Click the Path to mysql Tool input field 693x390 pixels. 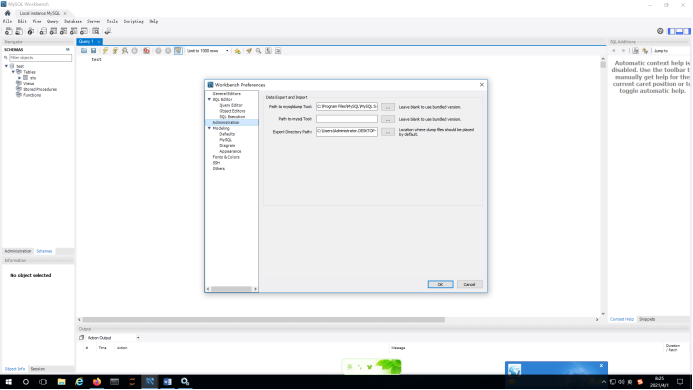pos(346,119)
